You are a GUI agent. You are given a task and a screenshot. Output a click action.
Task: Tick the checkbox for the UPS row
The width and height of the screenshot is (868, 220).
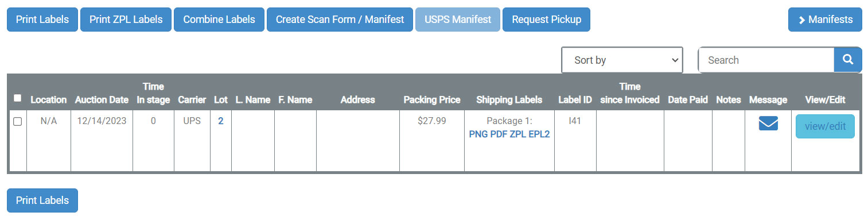point(17,122)
